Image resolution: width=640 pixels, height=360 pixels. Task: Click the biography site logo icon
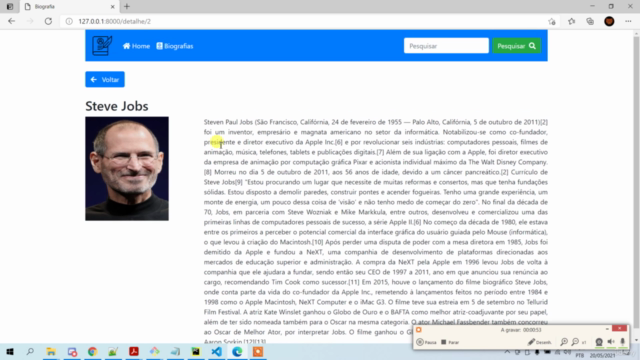point(102,45)
